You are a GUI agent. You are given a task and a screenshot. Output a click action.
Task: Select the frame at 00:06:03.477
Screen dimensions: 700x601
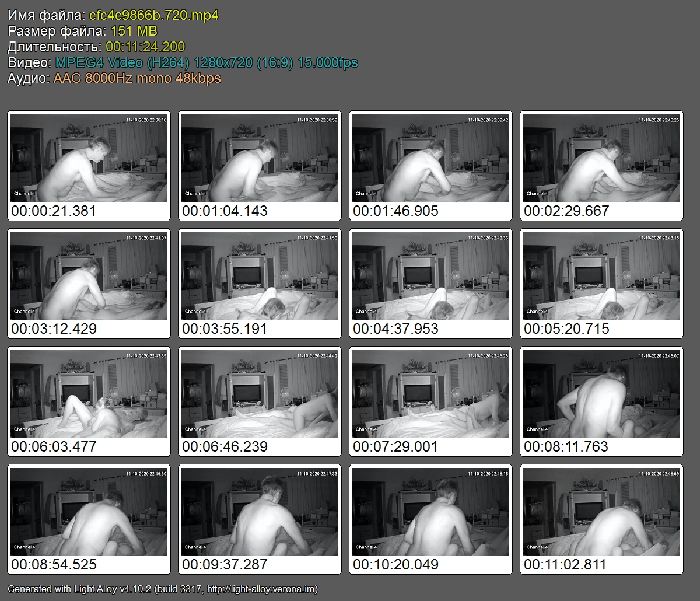coord(89,394)
